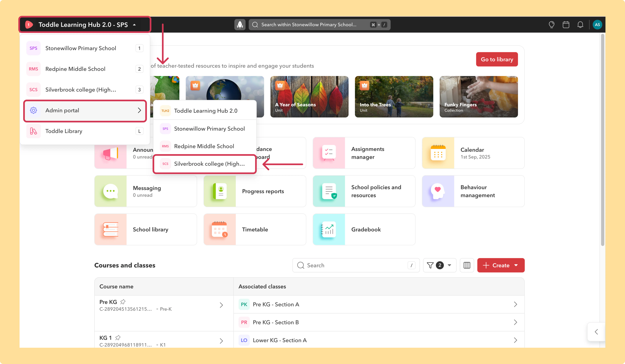Open Lower KG - Section A chevron
The height and width of the screenshot is (364, 625).
[515, 340]
